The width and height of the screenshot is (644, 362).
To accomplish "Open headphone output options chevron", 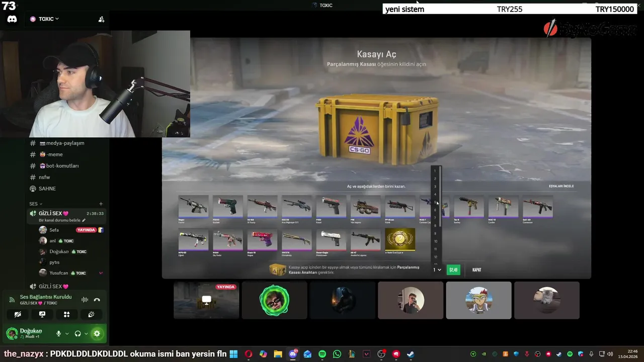I will point(86,333).
